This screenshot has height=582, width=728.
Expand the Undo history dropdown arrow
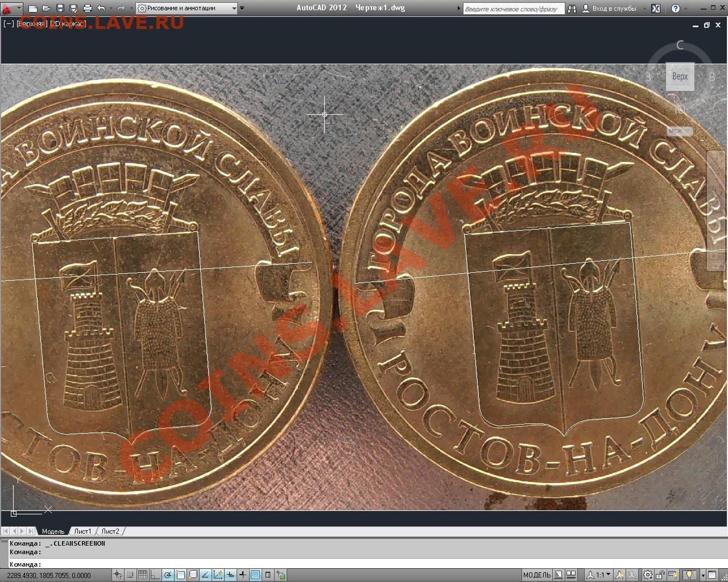click(x=110, y=9)
